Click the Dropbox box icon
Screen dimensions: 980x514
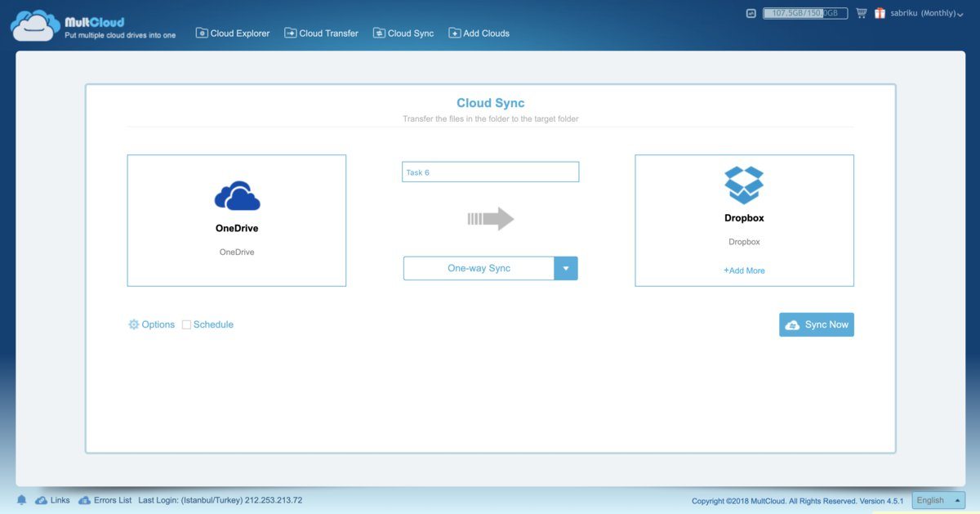744,185
